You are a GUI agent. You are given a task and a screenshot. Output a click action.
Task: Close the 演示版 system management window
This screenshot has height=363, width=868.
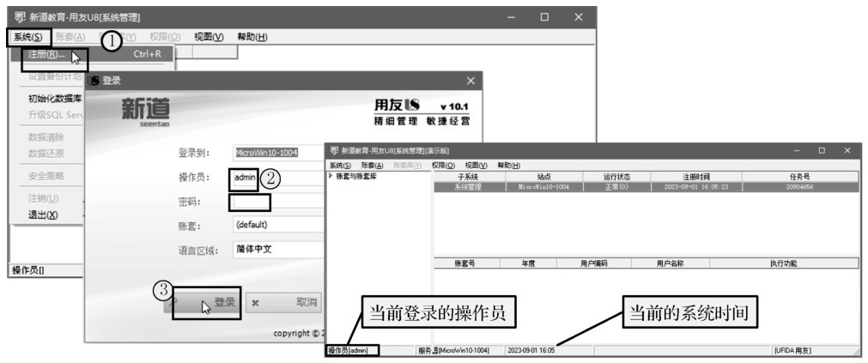tap(847, 150)
